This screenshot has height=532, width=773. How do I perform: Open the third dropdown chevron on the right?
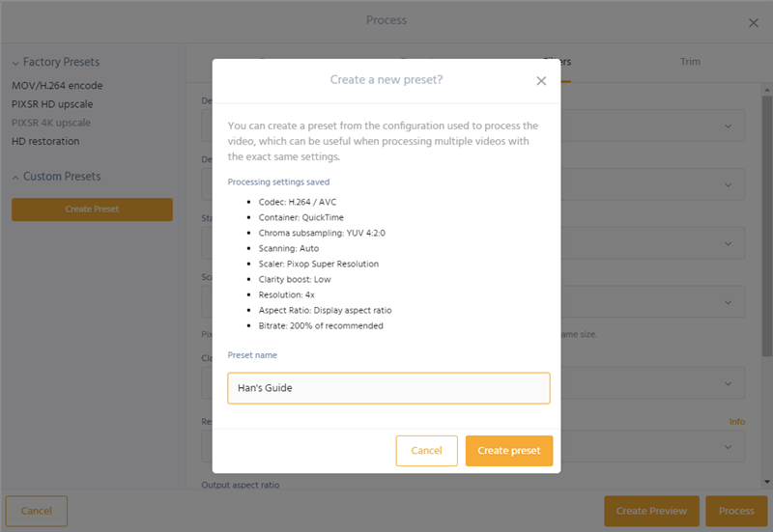(x=729, y=243)
